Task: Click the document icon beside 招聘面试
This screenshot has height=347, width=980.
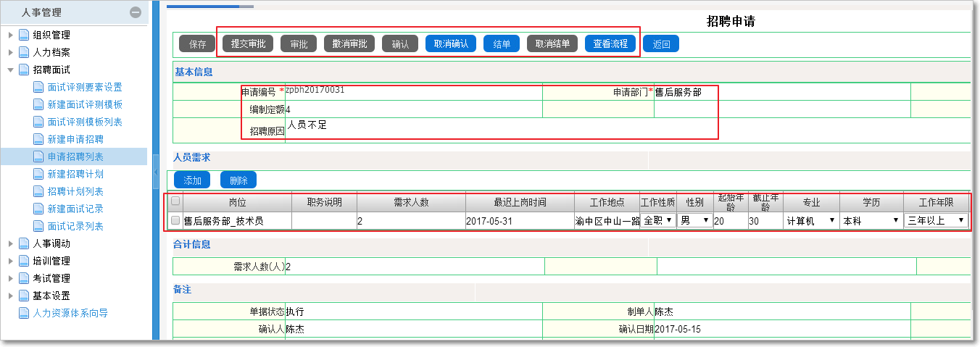Action: (x=24, y=70)
